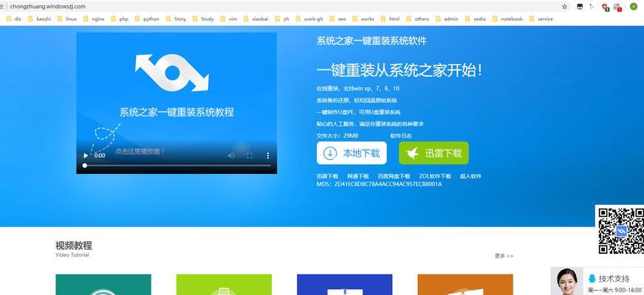Open the video player's three-dot options menu
This screenshot has width=644, height=295.
coord(268,155)
